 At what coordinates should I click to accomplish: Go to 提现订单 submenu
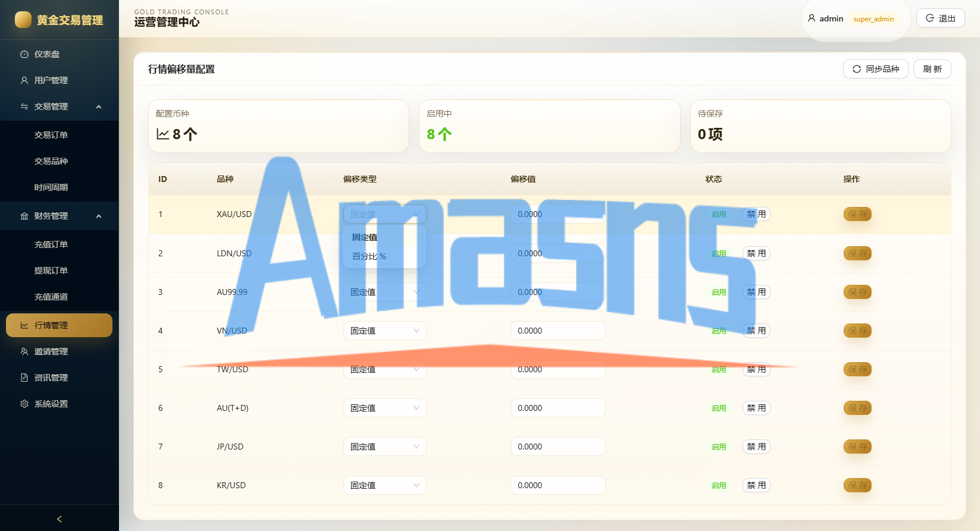(60, 271)
